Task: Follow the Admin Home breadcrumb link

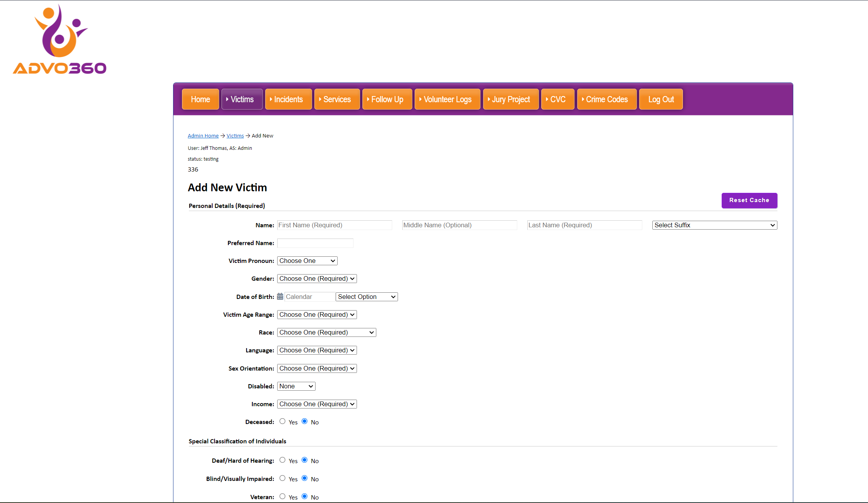Action: point(203,136)
